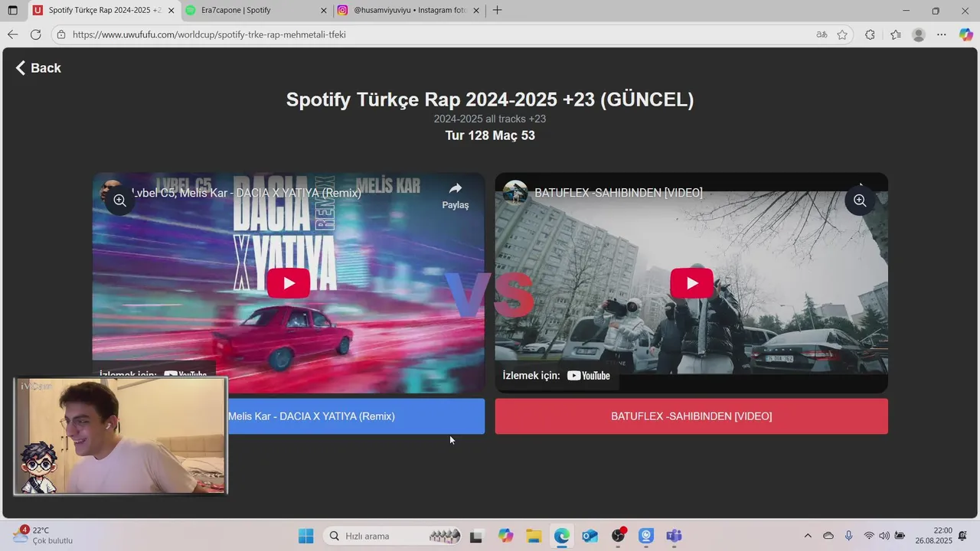Open the Copilot sidebar
This screenshot has height=551, width=980.
tap(965, 34)
